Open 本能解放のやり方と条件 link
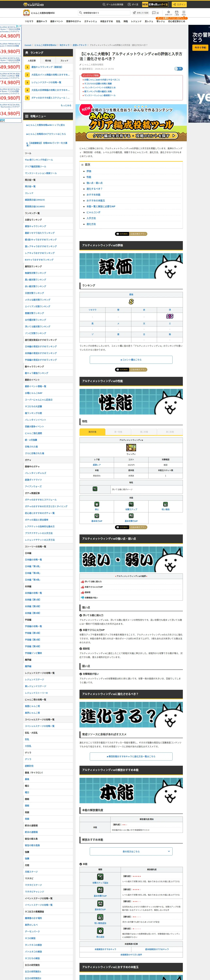This screenshot has height=980, width=210. coord(131,955)
